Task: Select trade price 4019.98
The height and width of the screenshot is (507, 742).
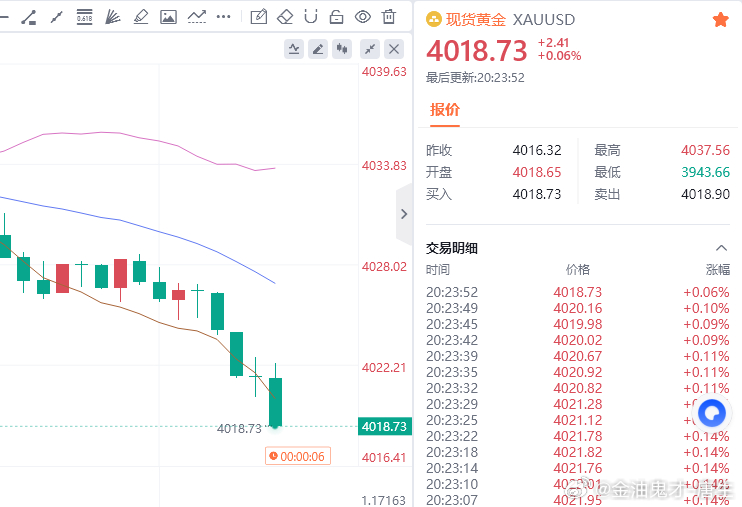Action: click(578, 324)
